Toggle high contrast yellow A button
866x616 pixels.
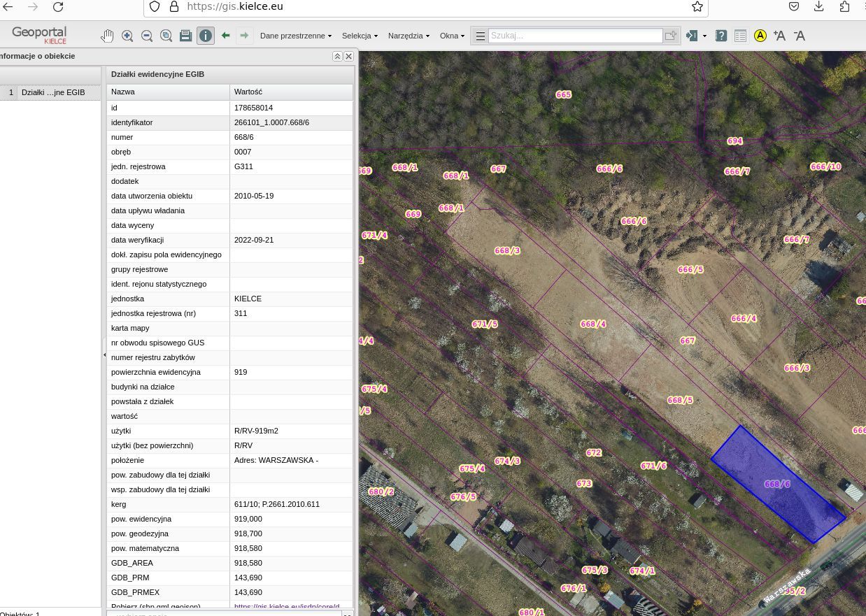[x=760, y=36]
